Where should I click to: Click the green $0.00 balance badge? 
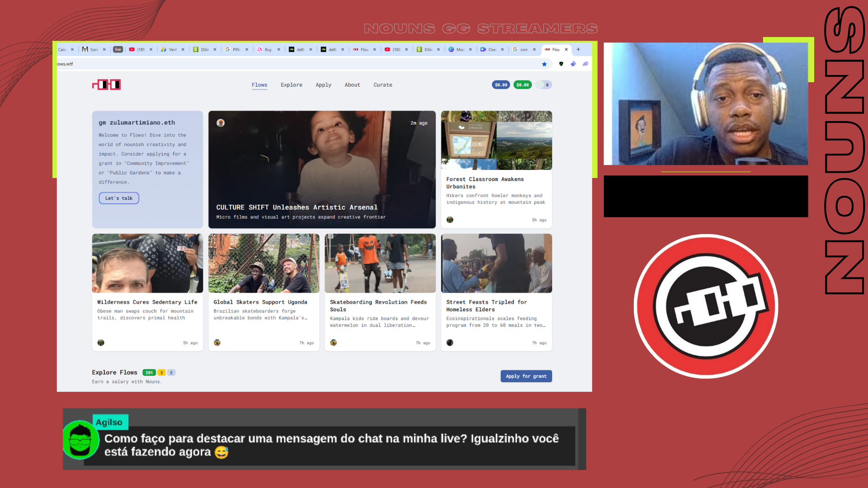(523, 85)
